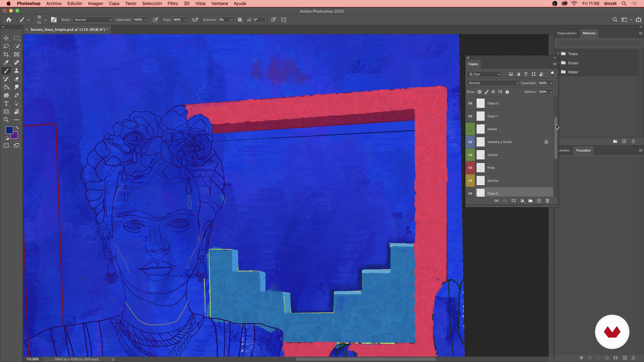Image resolution: width=644 pixels, height=362 pixels.
Task: Select the Rectangle shape tool
Action: coord(6,112)
